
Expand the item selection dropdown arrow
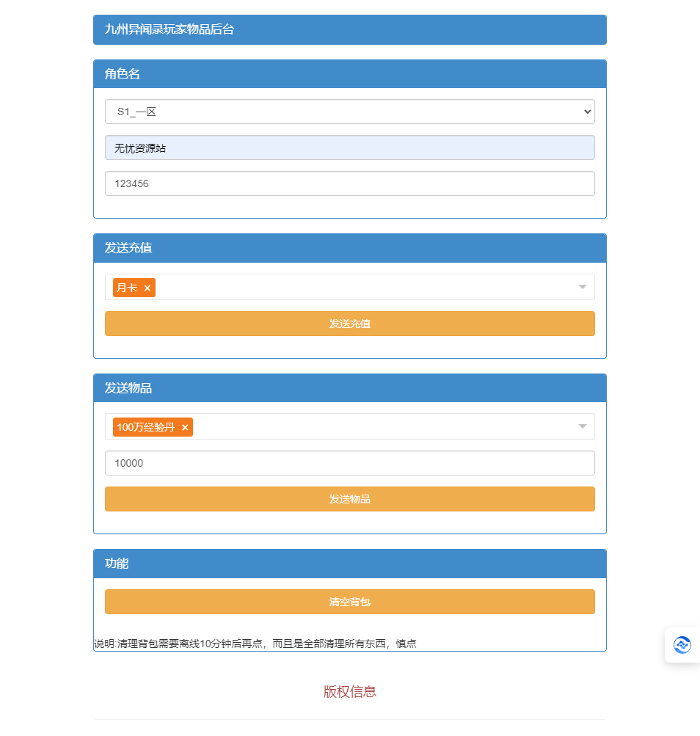click(x=582, y=426)
